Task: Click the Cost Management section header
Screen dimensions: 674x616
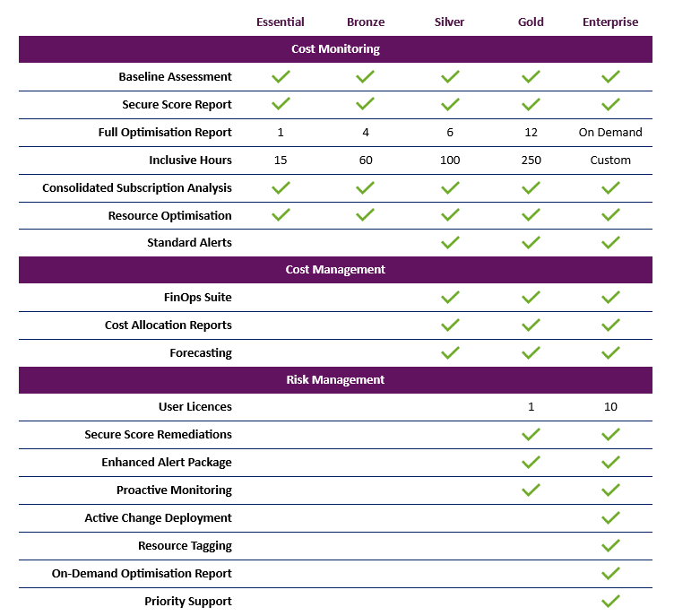Action: 335,270
